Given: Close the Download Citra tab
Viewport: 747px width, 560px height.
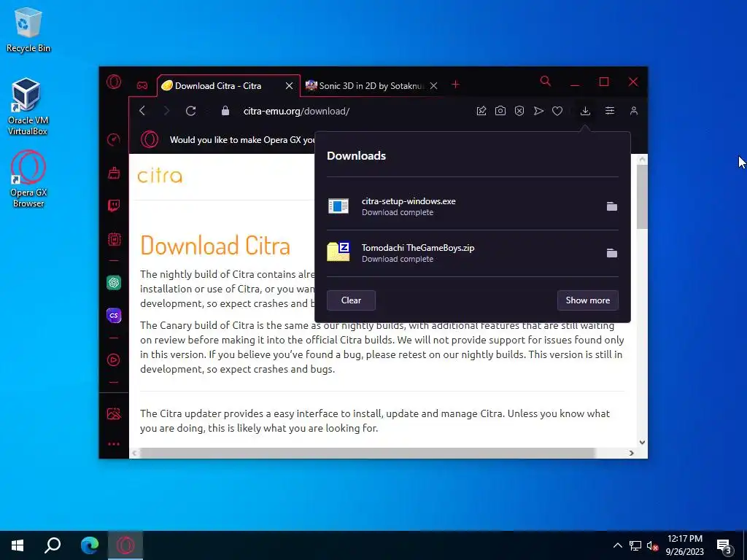Looking at the screenshot, I should click(289, 86).
